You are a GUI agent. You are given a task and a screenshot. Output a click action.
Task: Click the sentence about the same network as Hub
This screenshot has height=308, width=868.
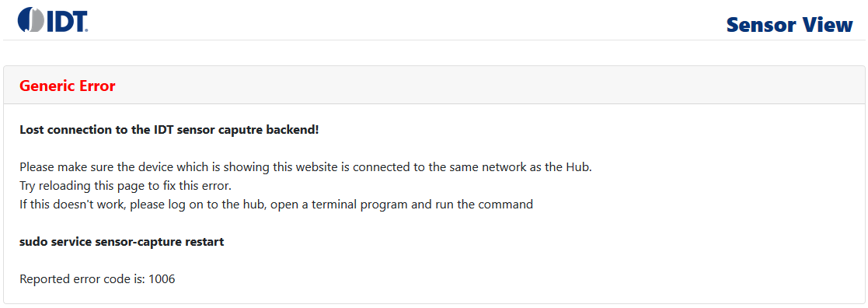point(305,167)
